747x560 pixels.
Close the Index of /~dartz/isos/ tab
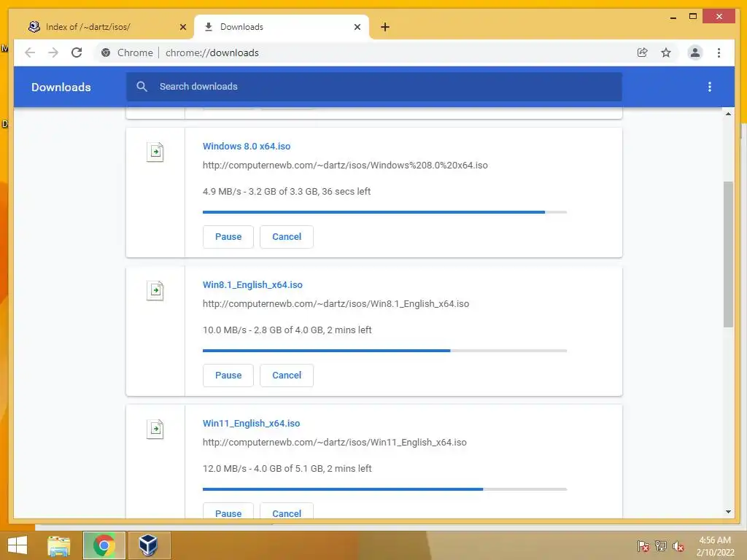(183, 27)
